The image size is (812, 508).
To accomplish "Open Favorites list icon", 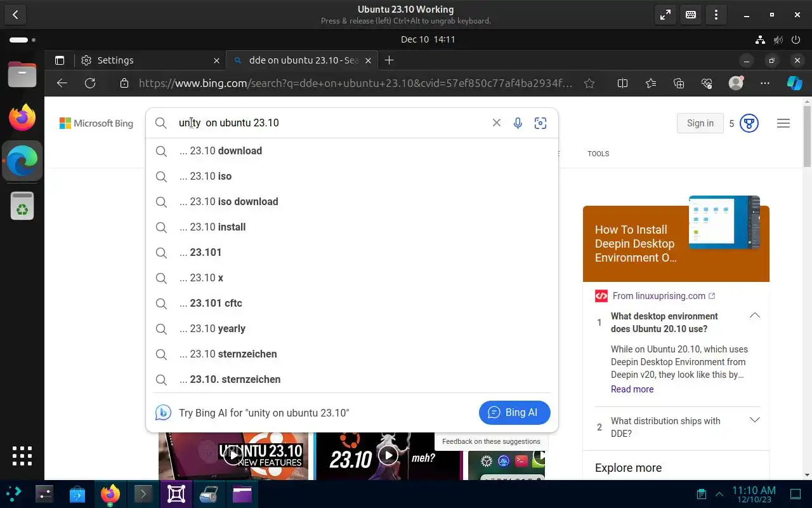I will (651, 83).
